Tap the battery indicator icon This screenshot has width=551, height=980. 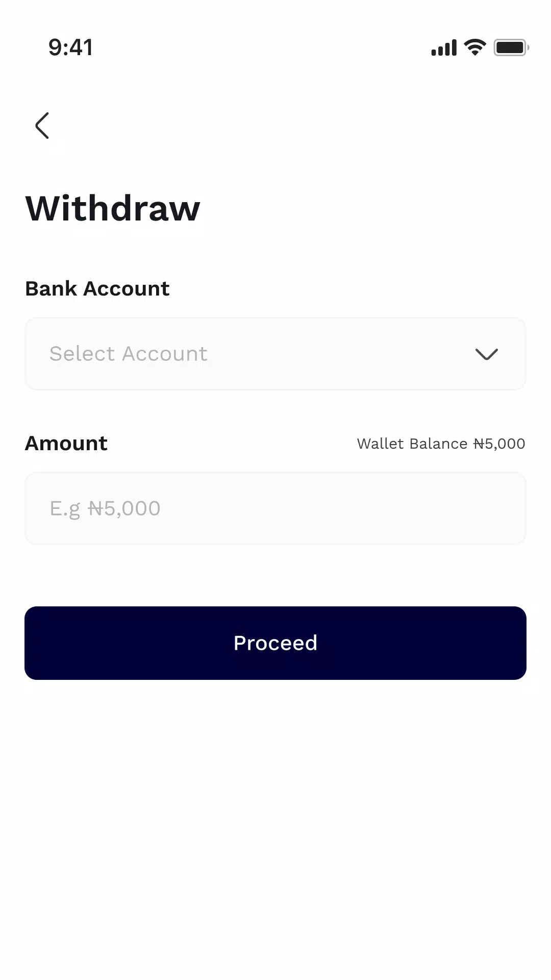(x=511, y=48)
